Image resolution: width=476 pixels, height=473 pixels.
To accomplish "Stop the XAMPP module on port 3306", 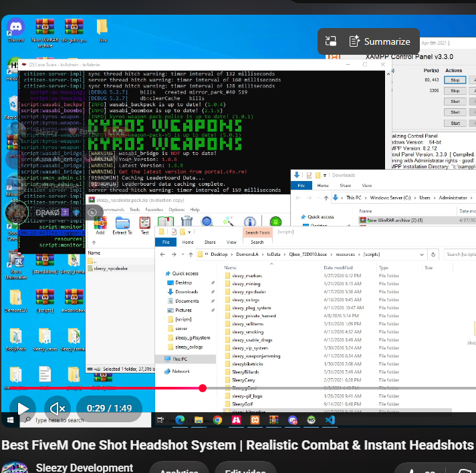I will coord(455,91).
